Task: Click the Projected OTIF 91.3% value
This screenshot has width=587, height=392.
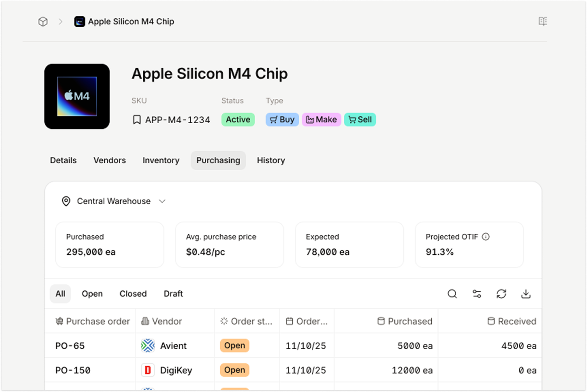Action: pyautogui.click(x=440, y=252)
